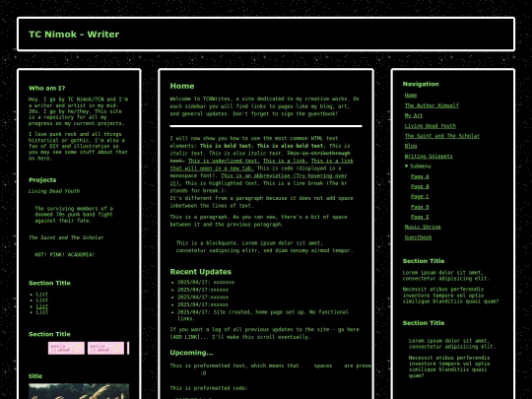Open the My Art link
The image size is (532, 399).
(414, 115)
